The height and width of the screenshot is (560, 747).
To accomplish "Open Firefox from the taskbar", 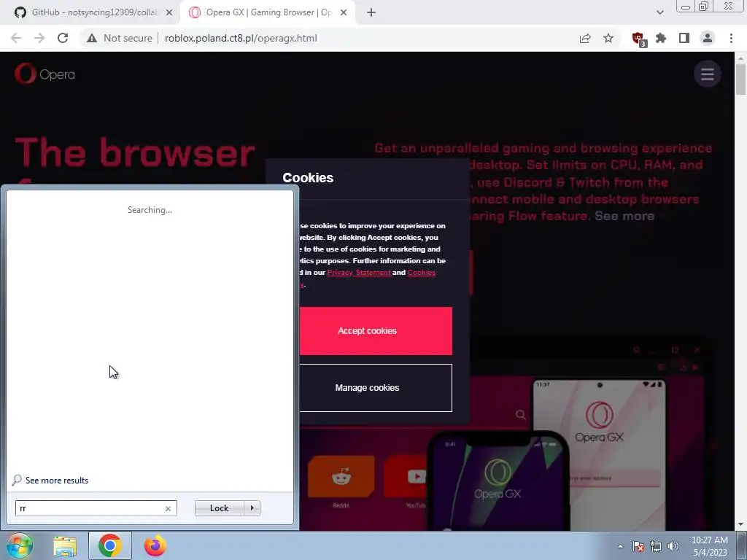I will 155,545.
